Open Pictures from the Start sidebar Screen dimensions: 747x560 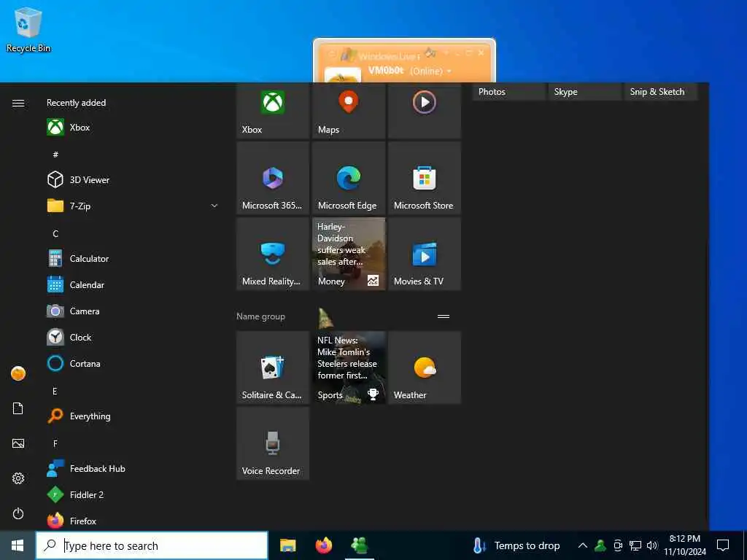point(18,443)
